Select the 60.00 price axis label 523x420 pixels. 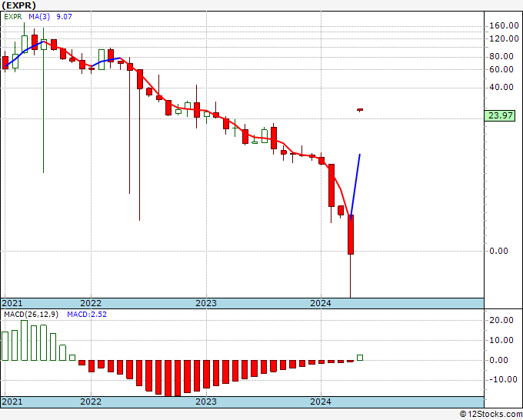click(x=501, y=69)
